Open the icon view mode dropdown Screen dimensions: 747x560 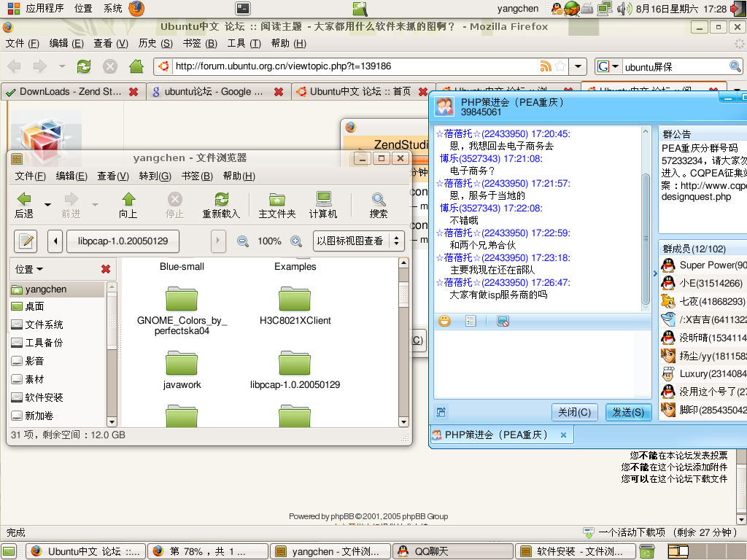tap(359, 241)
